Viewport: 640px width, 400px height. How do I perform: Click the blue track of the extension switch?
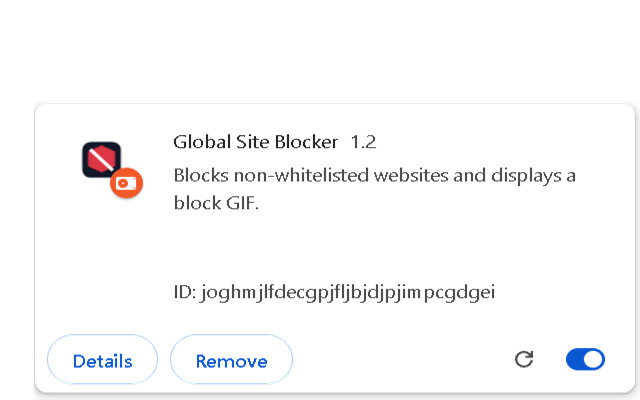(574, 360)
